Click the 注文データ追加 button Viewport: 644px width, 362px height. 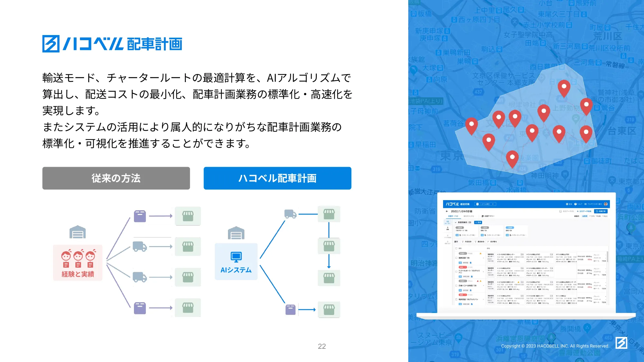tap(584, 211)
